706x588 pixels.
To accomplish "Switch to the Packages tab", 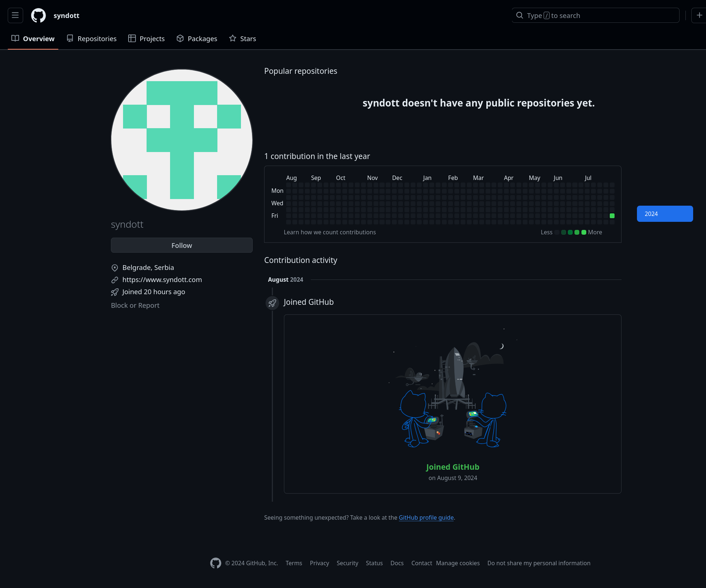I will [x=197, y=39].
